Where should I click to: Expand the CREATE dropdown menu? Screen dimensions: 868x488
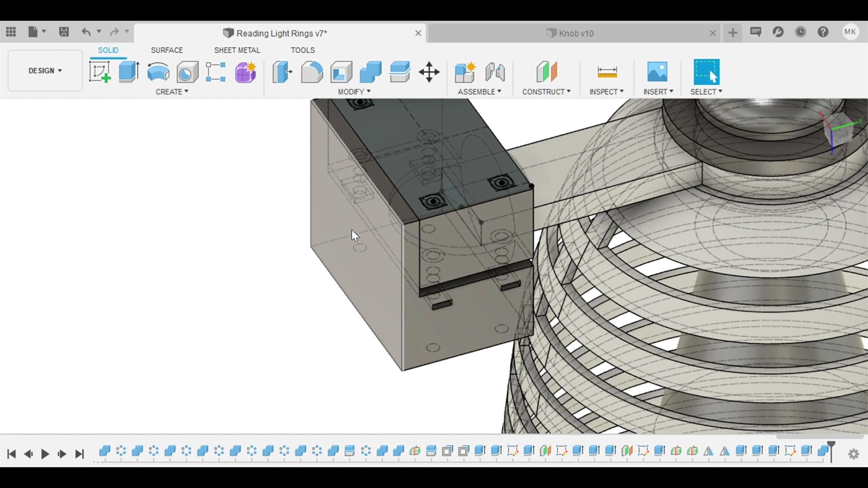pos(172,92)
